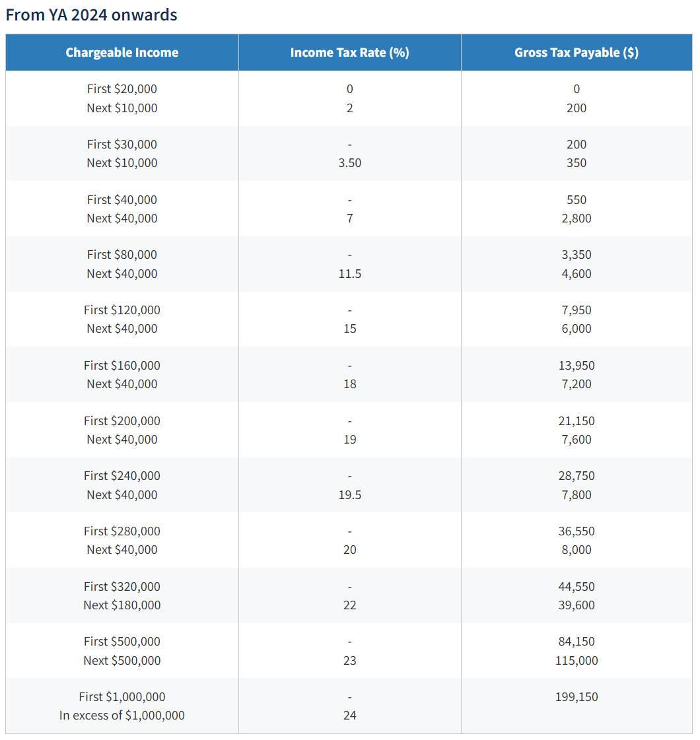
Task: Select the Gross Tax Payable ($) header
Action: point(576,53)
